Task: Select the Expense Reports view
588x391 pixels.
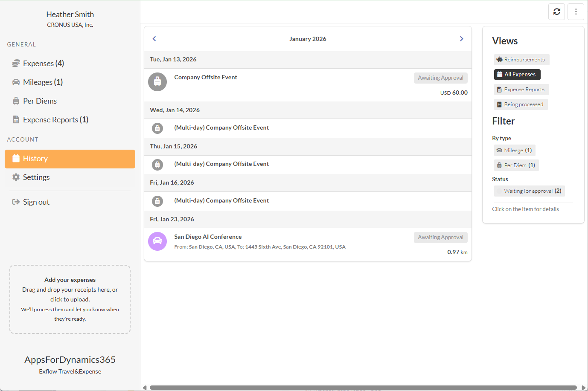Action: point(521,90)
